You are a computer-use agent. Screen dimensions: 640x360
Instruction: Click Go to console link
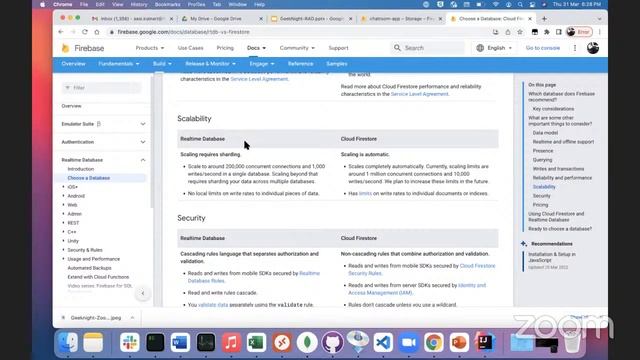542,48
